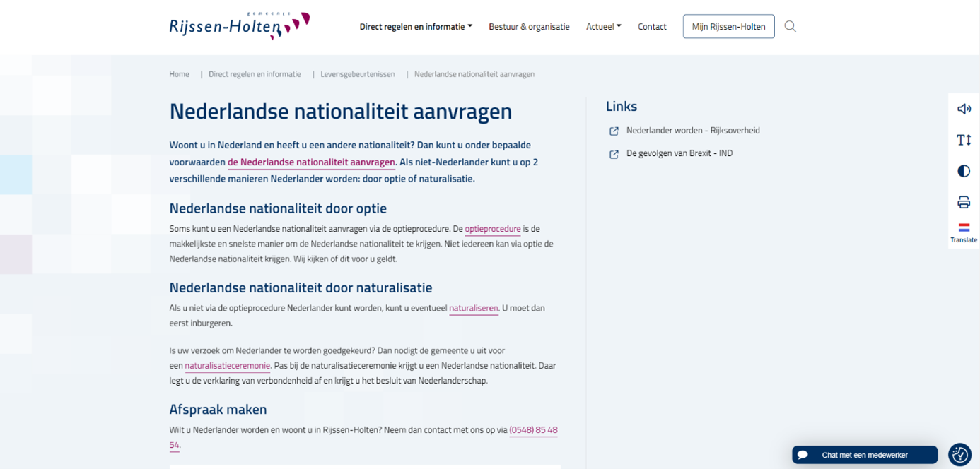Click the Afspraak maken heading

218,410
